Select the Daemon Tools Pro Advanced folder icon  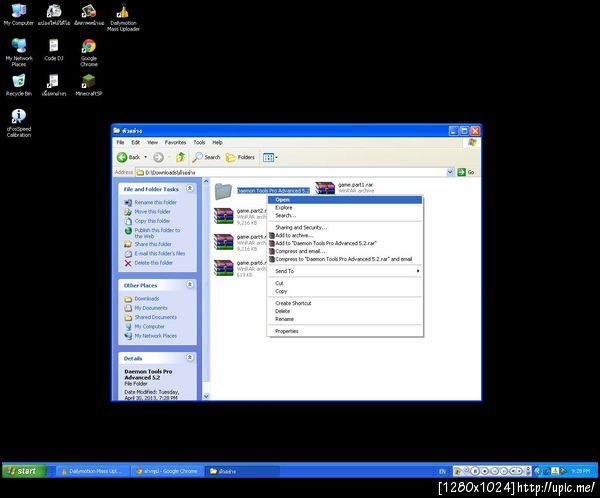tap(223, 191)
